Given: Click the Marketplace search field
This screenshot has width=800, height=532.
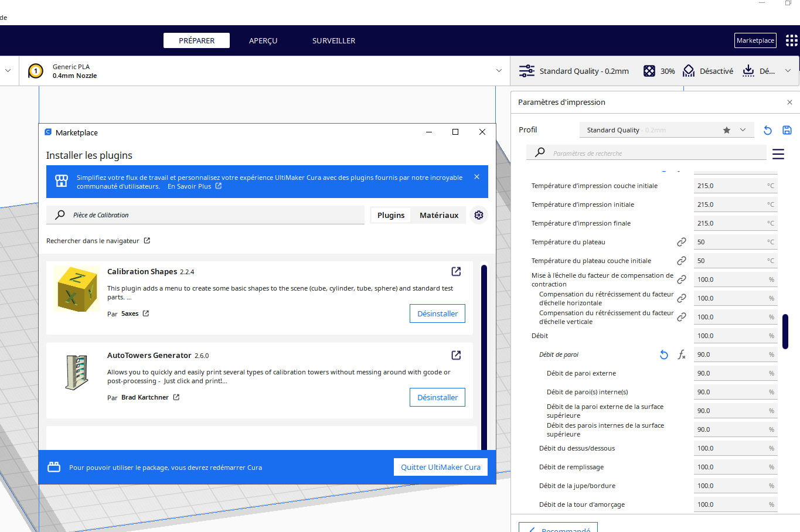Looking at the screenshot, I should 205,215.
